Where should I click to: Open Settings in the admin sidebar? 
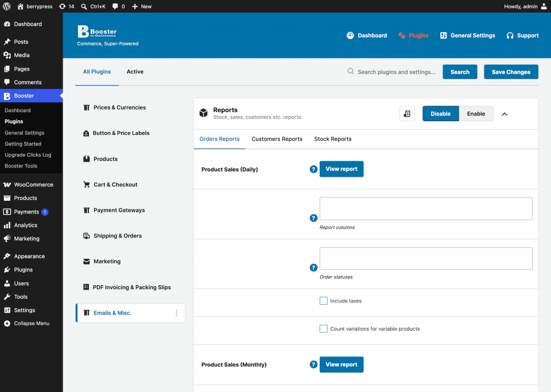tap(31, 310)
